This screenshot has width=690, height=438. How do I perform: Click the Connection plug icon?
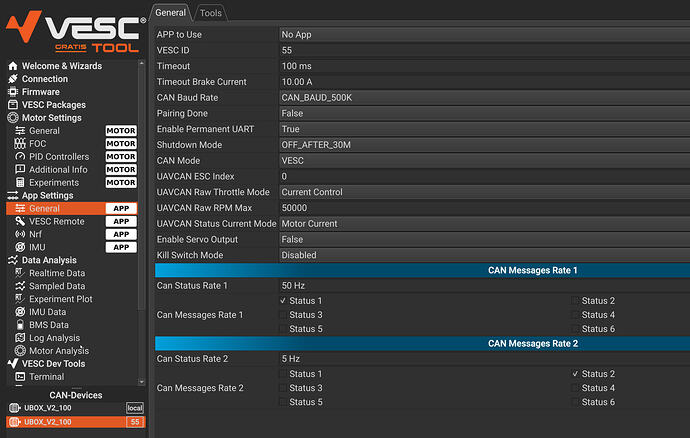tap(13, 79)
